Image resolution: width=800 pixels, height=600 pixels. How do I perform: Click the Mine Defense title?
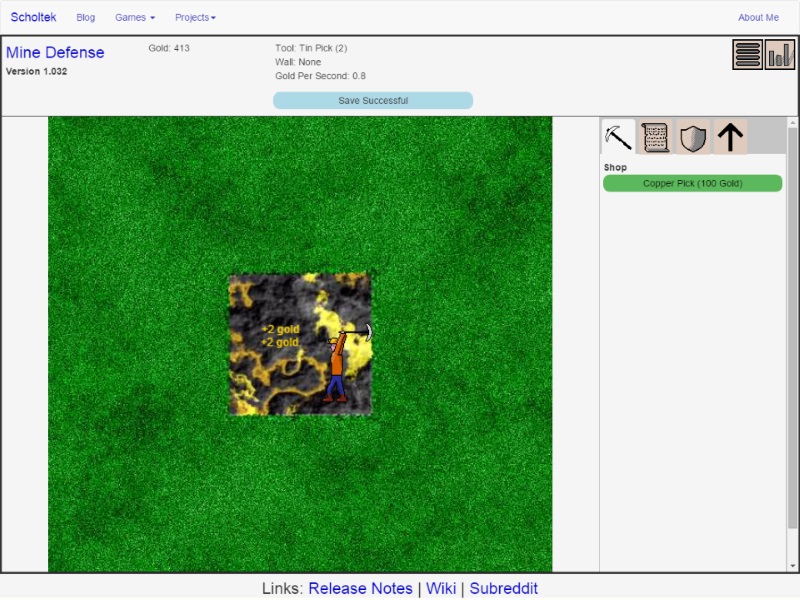point(55,53)
